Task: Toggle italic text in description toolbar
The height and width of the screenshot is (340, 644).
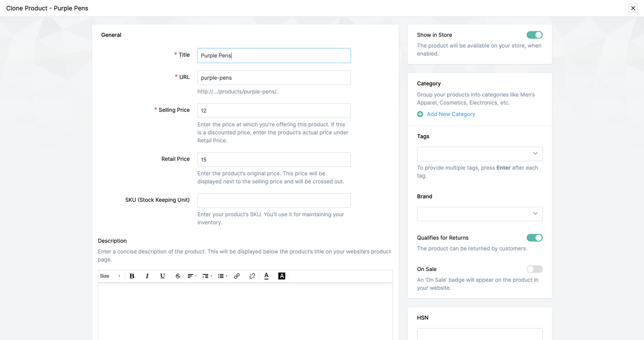Action: [147, 276]
